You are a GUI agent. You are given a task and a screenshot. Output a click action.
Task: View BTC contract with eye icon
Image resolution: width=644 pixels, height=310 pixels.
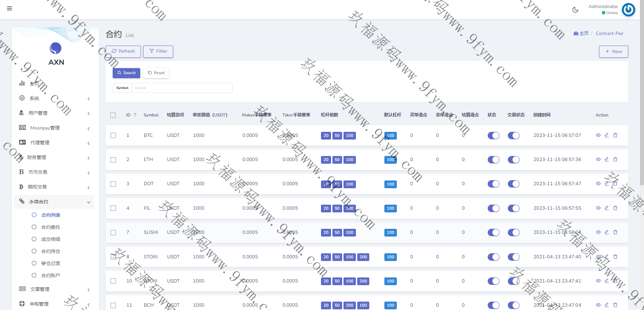click(x=598, y=135)
